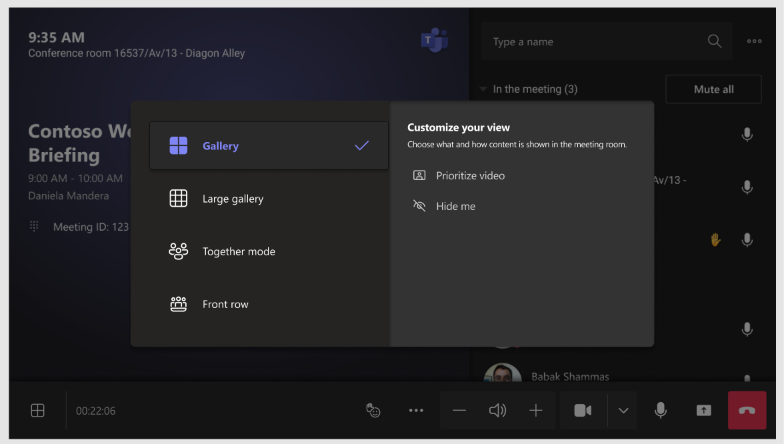Select the Front row layout

269,304
